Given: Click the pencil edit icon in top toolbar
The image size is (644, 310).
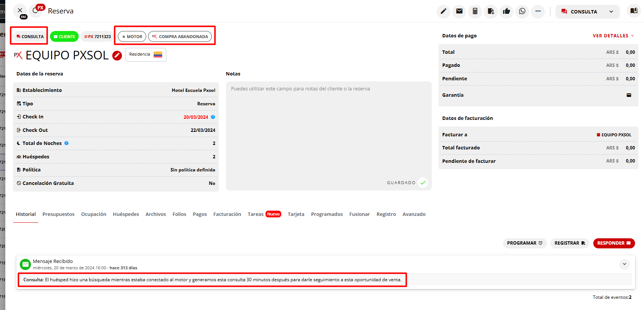Looking at the screenshot, I should [443, 11].
